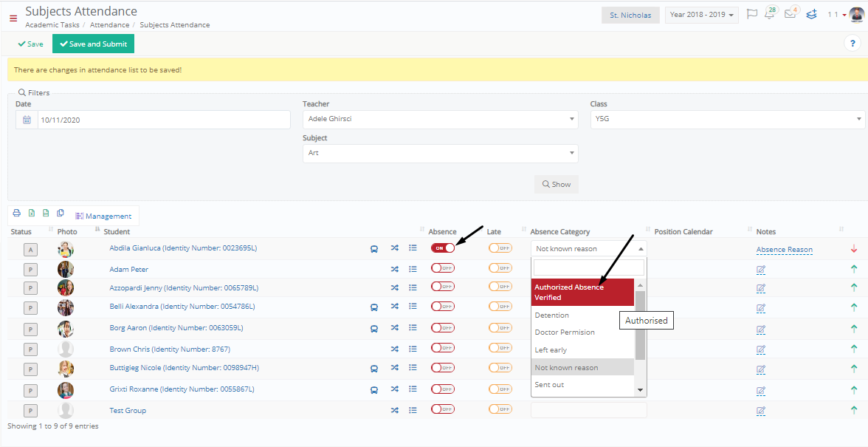The image size is (868, 447).
Task: Toggle Late switch for Belli Alexandra
Action: [500, 307]
